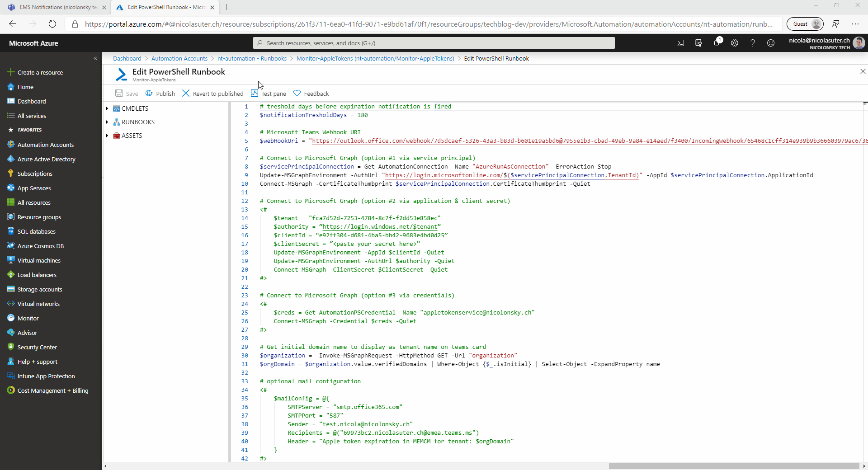This screenshot has width=868, height=470.
Task: Click the browser share feedback icon
Action: (x=835, y=24)
